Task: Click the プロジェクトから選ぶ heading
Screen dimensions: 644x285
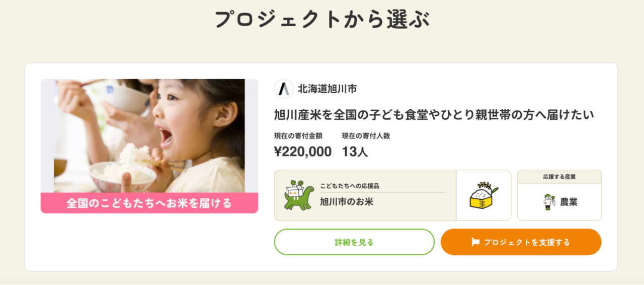Action: click(x=322, y=19)
